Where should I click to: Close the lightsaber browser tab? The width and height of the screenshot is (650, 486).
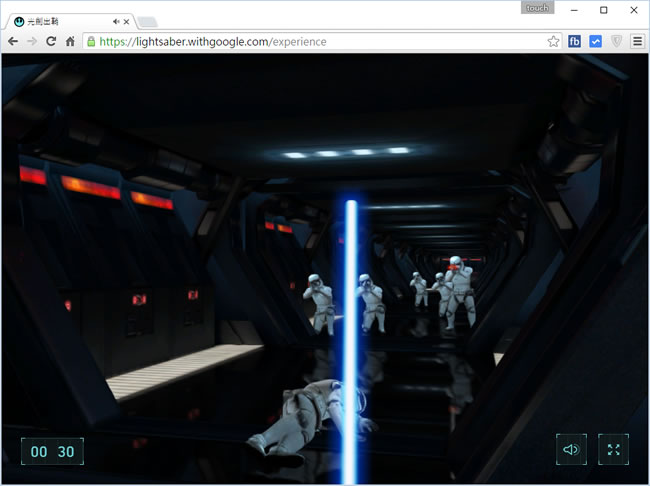[x=126, y=22]
